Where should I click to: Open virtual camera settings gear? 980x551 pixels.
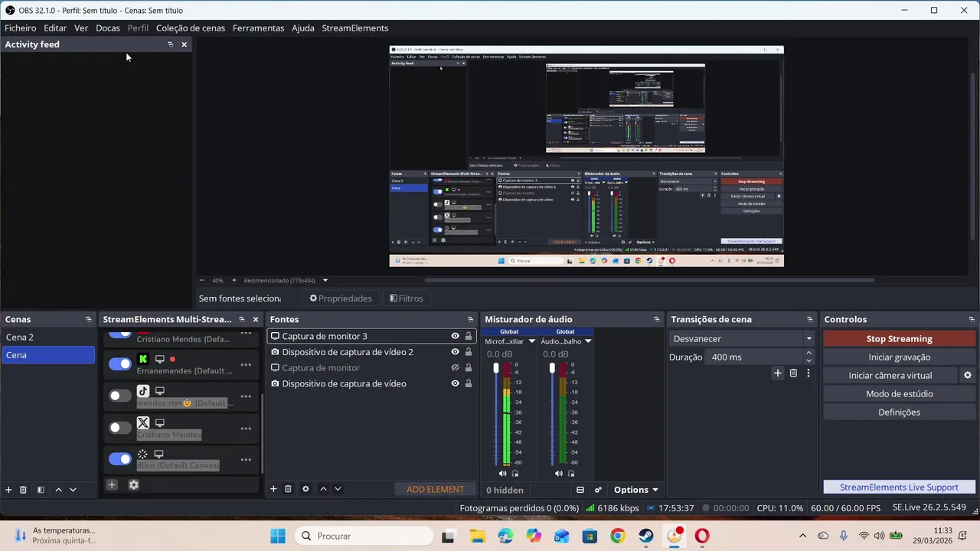(x=968, y=376)
